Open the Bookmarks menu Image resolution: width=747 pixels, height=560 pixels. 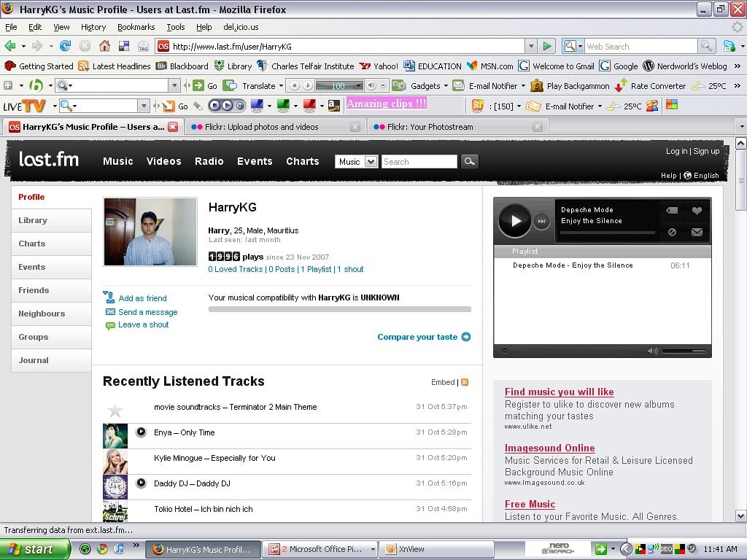(x=136, y=27)
